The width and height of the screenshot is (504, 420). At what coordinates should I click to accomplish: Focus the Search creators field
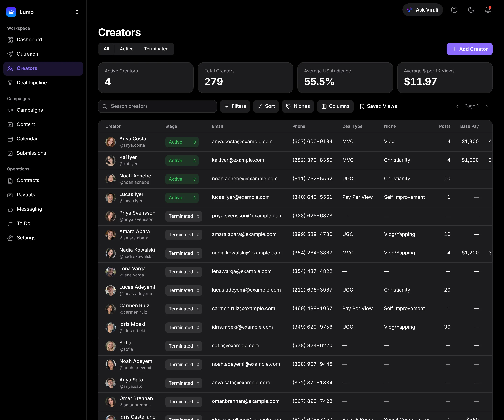(157, 106)
